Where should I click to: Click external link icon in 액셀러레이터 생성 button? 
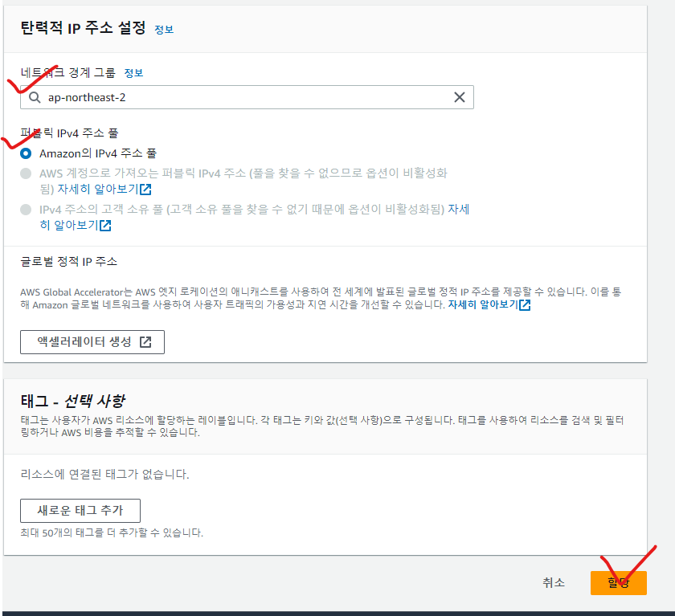(x=145, y=342)
